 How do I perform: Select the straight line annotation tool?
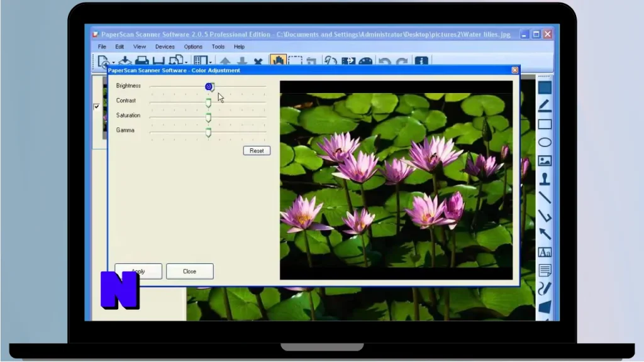545,197
